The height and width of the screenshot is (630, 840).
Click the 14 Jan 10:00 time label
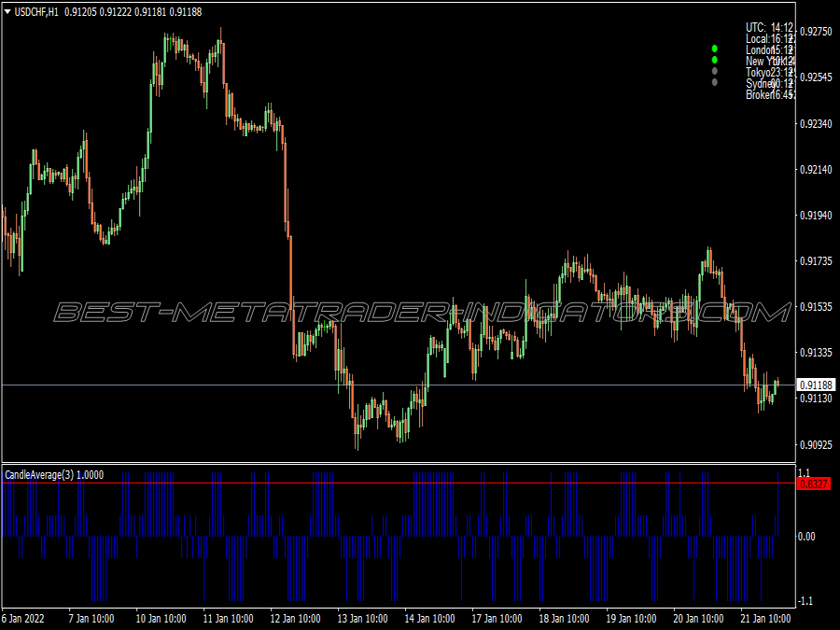[429, 618]
